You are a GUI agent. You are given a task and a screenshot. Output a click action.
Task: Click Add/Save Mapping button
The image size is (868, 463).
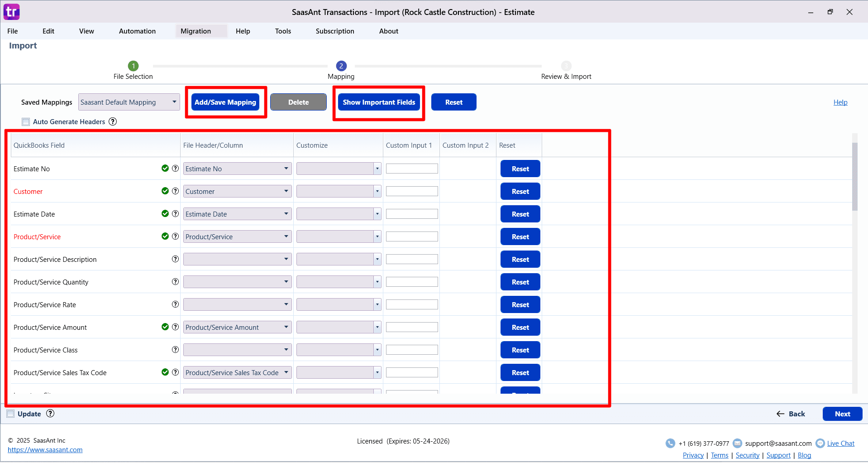(225, 102)
